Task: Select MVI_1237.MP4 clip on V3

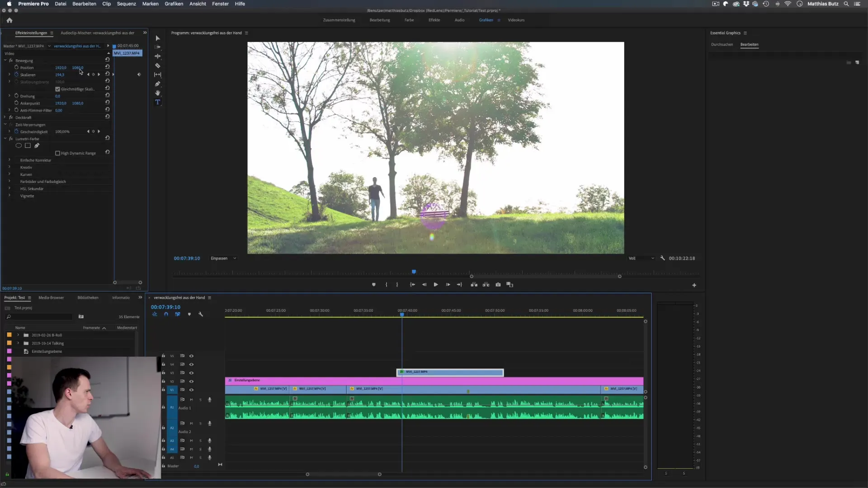Action: click(450, 372)
